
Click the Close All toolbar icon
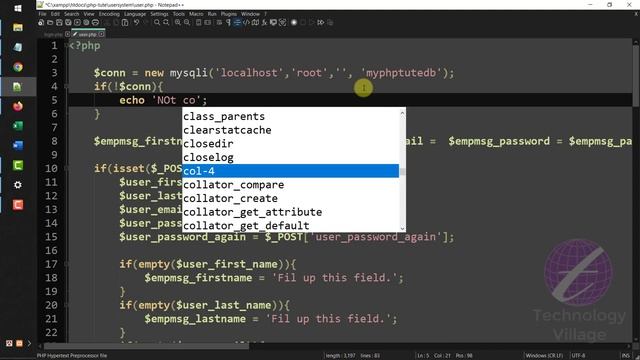click(86, 22)
